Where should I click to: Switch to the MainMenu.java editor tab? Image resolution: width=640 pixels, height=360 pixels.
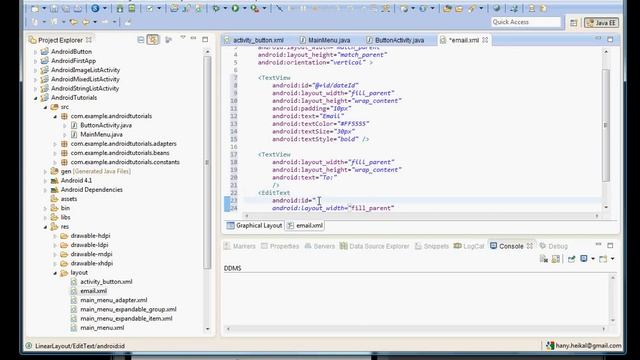coord(325,40)
